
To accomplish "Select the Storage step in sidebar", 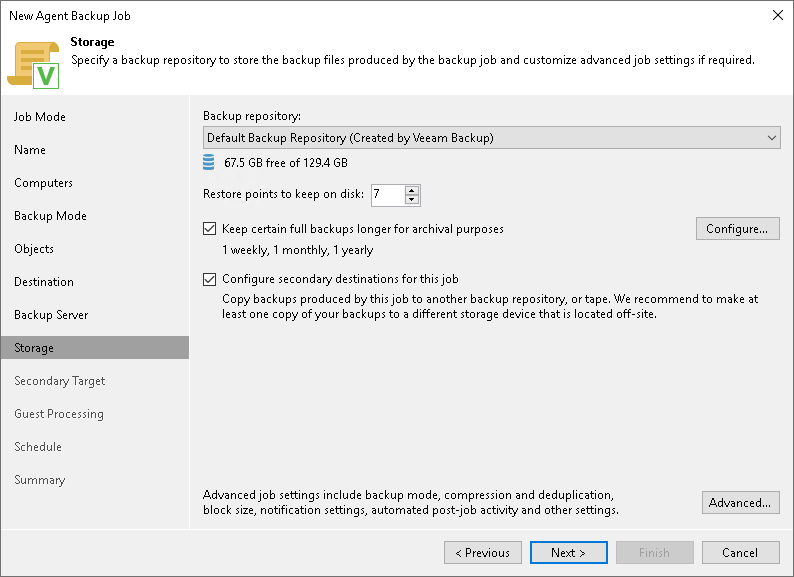I will pos(95,348).
